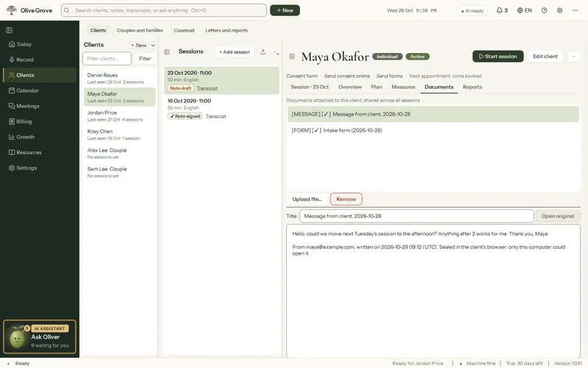Open Ask Oliver AI assistant
588x368 pixels.
40,337
